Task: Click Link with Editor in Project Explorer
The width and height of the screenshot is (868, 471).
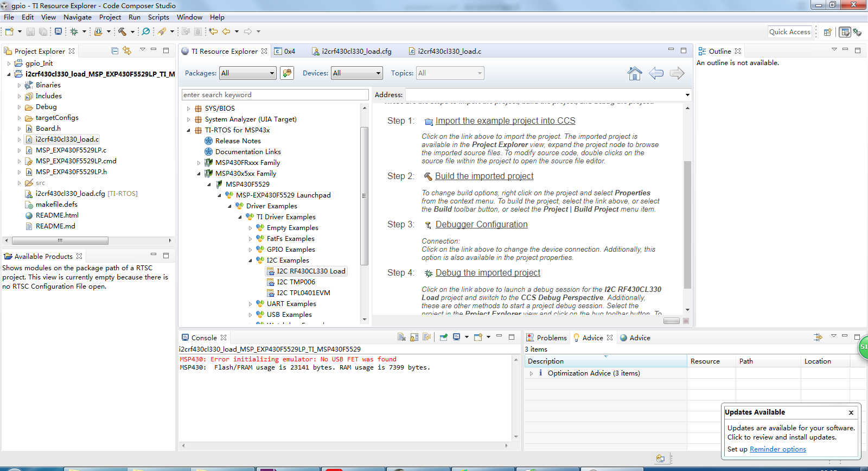Action: click(x=127, y=50)
